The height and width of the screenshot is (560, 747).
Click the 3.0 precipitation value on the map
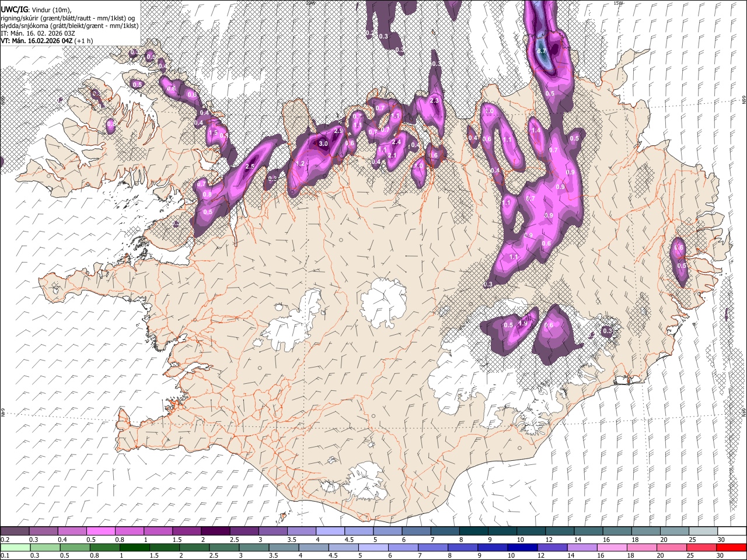(x=323, y=143)
